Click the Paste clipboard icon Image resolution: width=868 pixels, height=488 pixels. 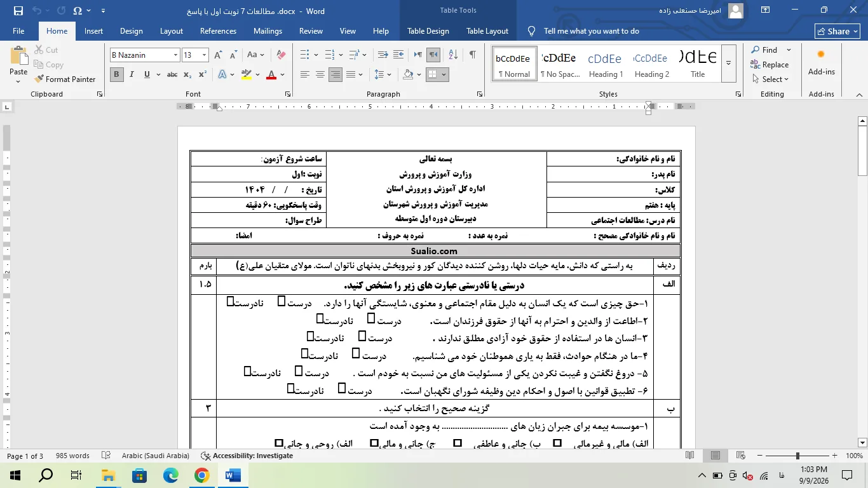[18, 57]
